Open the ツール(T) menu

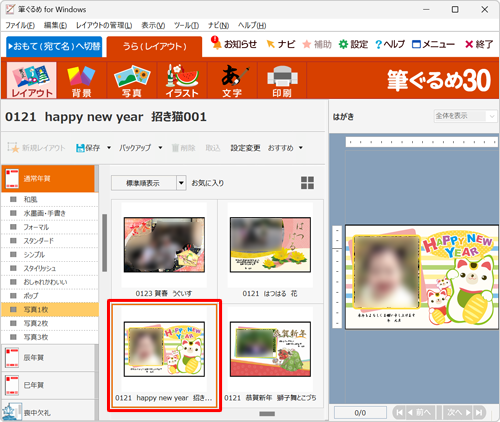click(186, 25)
